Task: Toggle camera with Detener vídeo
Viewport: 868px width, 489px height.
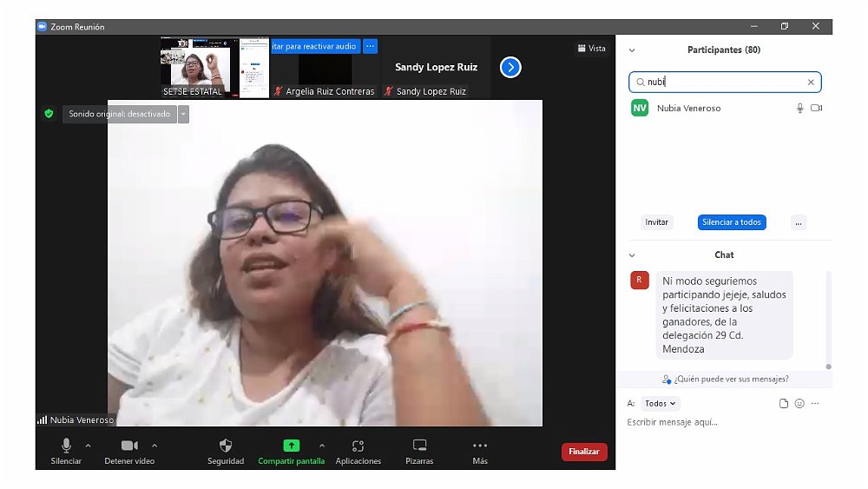Action: 129,446
